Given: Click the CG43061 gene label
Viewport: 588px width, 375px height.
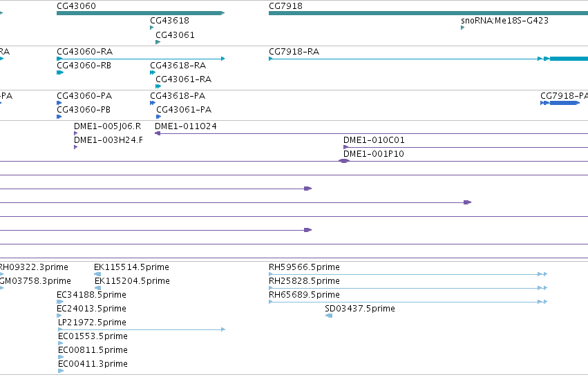Looking at the screenshot, I should pyautogui.click(x=175, y=35).
